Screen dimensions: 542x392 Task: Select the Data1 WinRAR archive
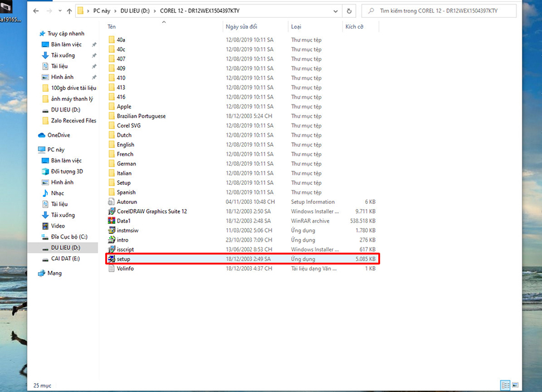124,221
